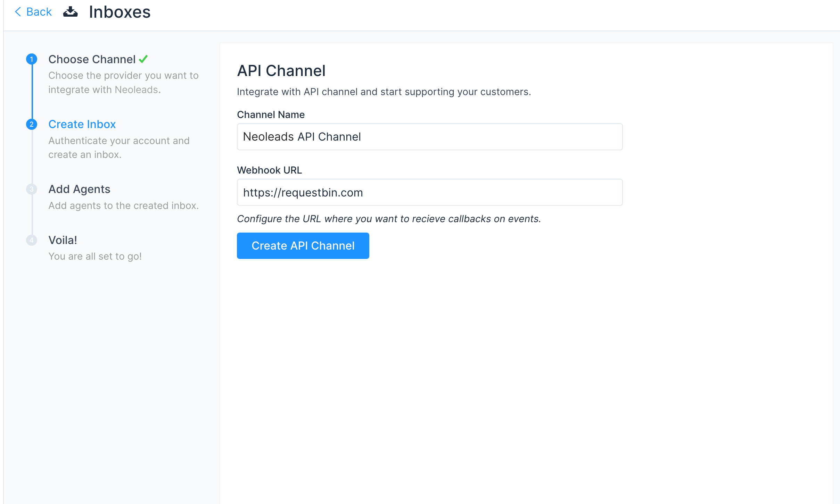Click the Inboxes tray icon in header
The width and height of the screenshot is (840, 504).
(x=70, y=12)
